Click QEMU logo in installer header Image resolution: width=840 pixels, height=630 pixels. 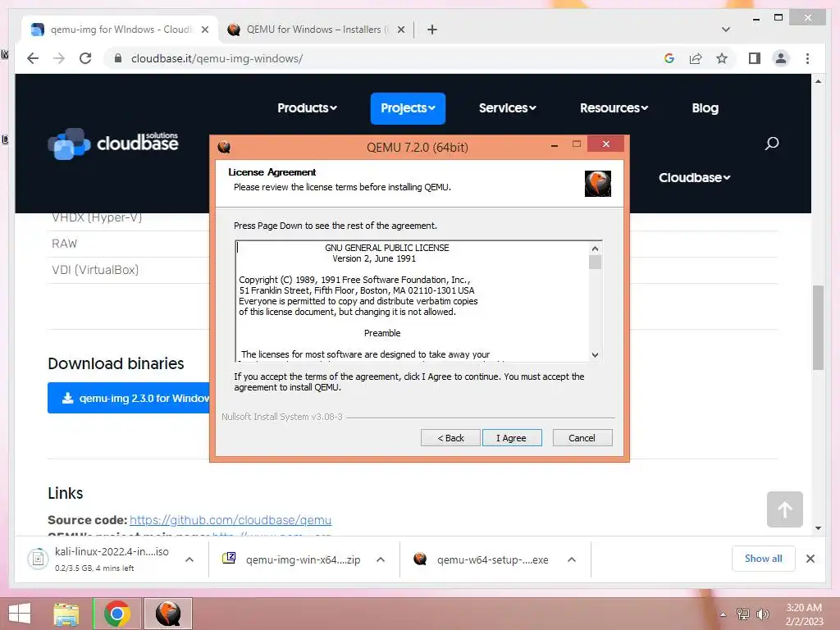click(598, 184)
